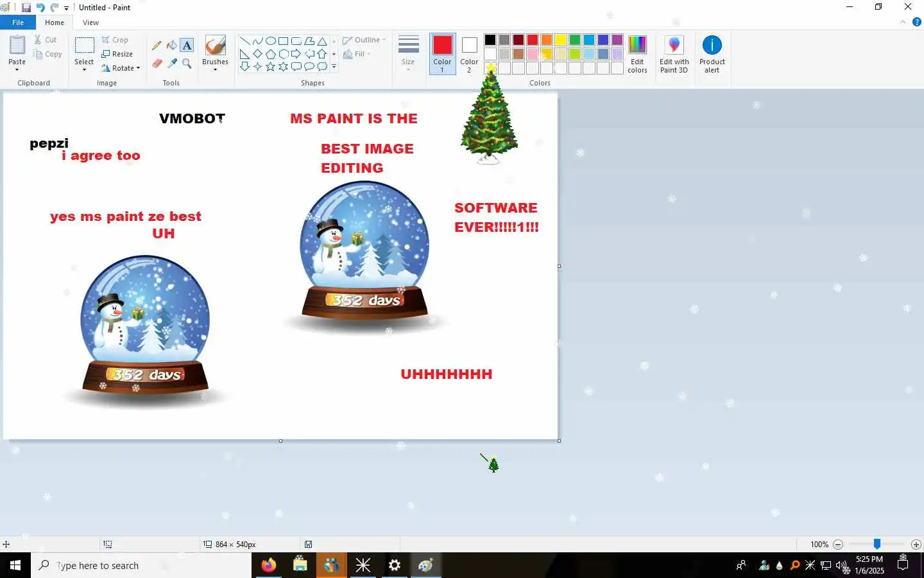The width and height of the screenshot is (924, 578).
Task: Select the Magnifier tool
Action: 187,63
